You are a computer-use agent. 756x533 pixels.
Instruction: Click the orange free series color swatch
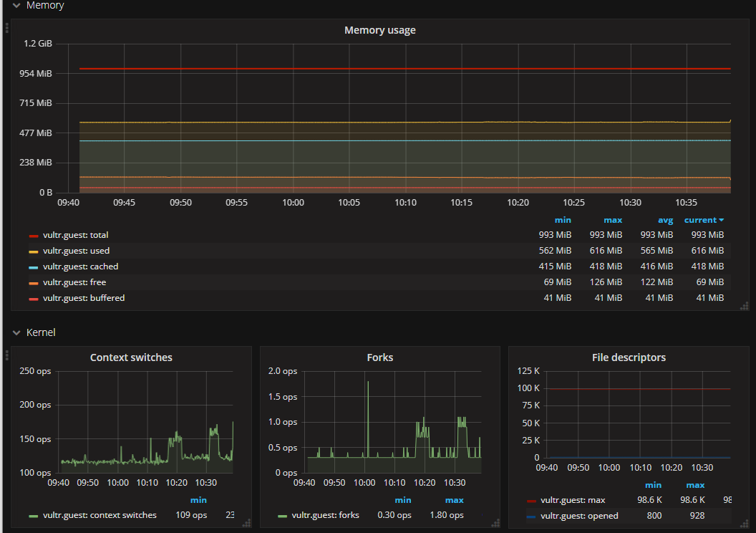(x=33, y=283)
